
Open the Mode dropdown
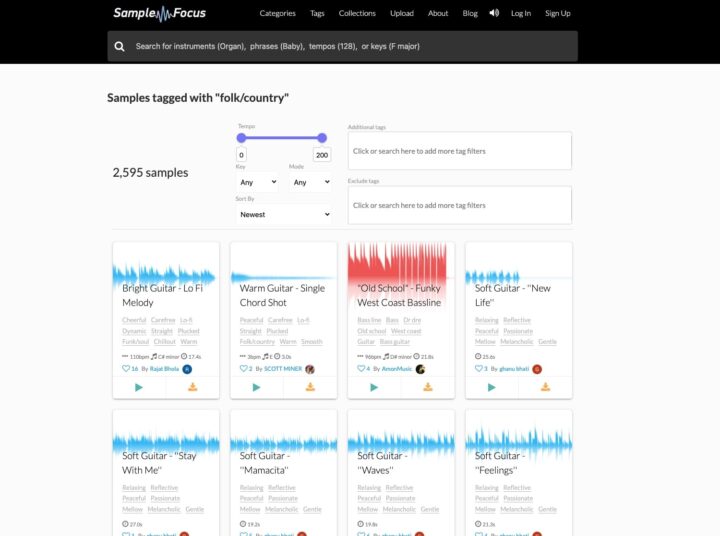point(310,183)
